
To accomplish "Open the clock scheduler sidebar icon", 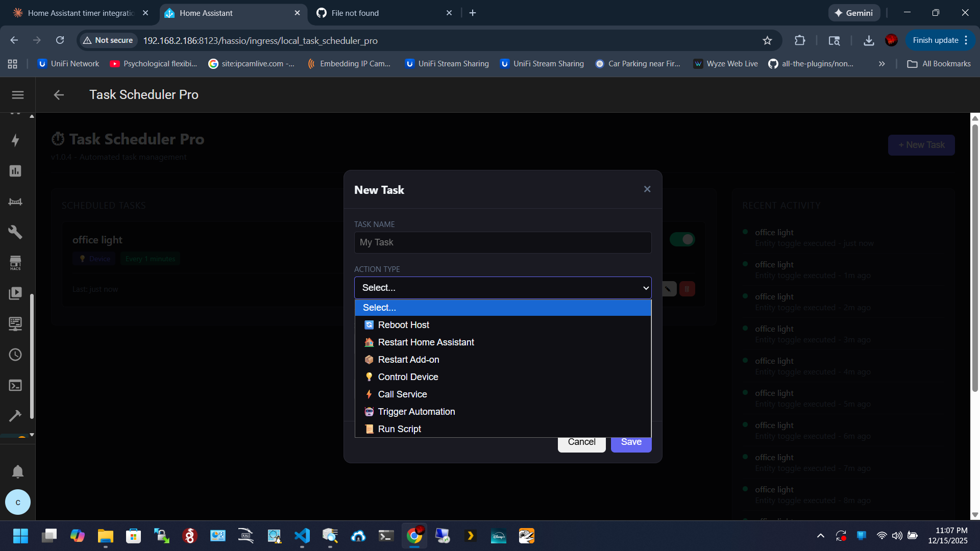I will point(15,355).
